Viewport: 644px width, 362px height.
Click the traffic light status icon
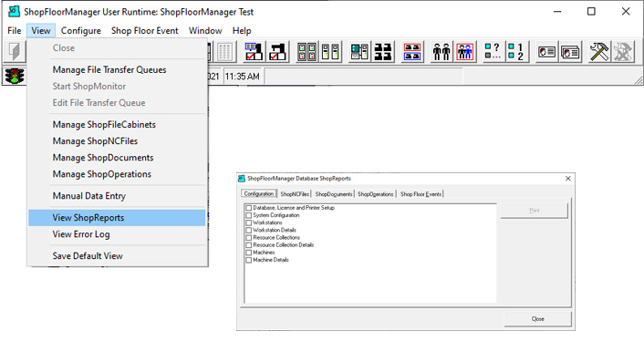(15, 76)
